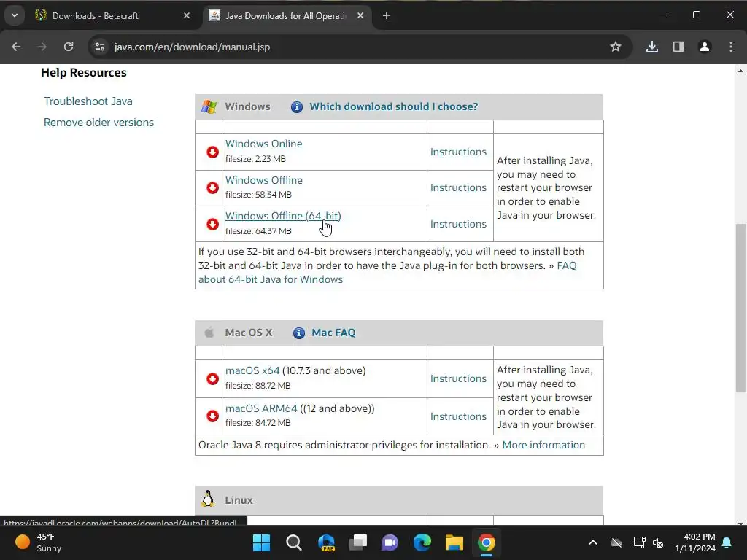Click the page vertical scrollbar thumb
Screen dimensions: 747x560
click(740, 308)
